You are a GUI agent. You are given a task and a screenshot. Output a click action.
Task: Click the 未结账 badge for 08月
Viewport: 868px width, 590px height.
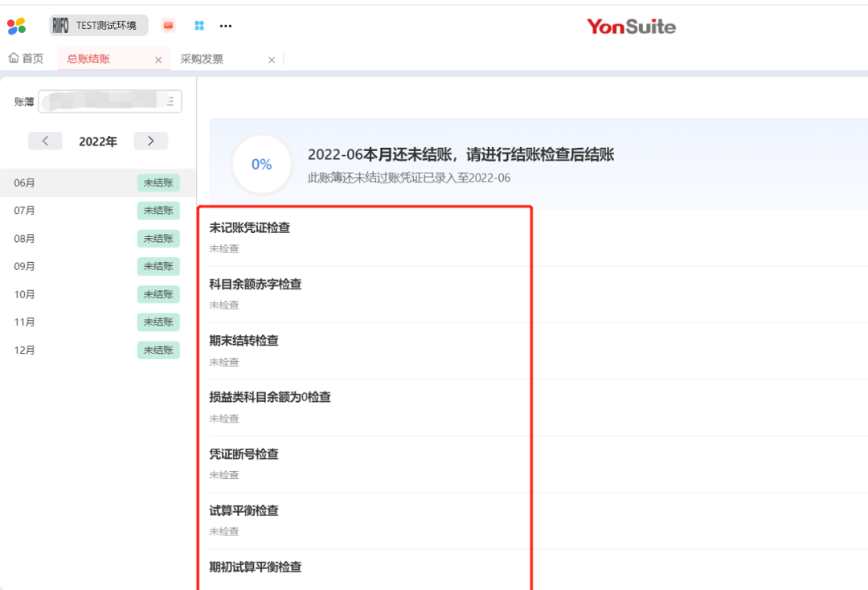158,239
